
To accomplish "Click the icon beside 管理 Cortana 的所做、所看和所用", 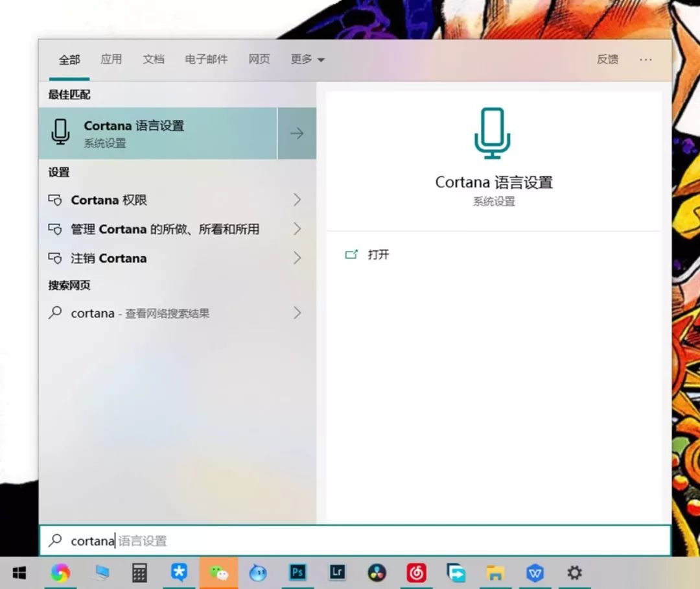I will tap(55, 229).
